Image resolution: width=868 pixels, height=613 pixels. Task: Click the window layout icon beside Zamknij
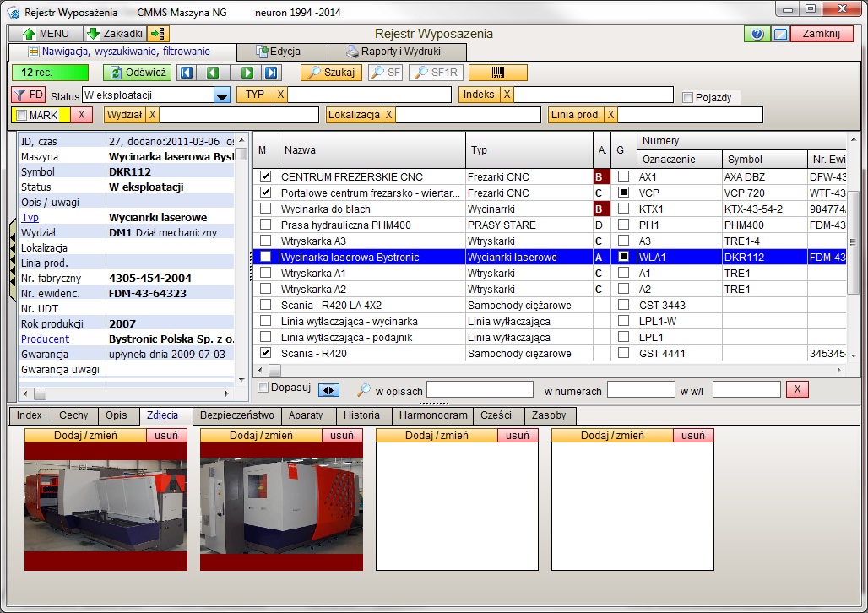(780, 35)
